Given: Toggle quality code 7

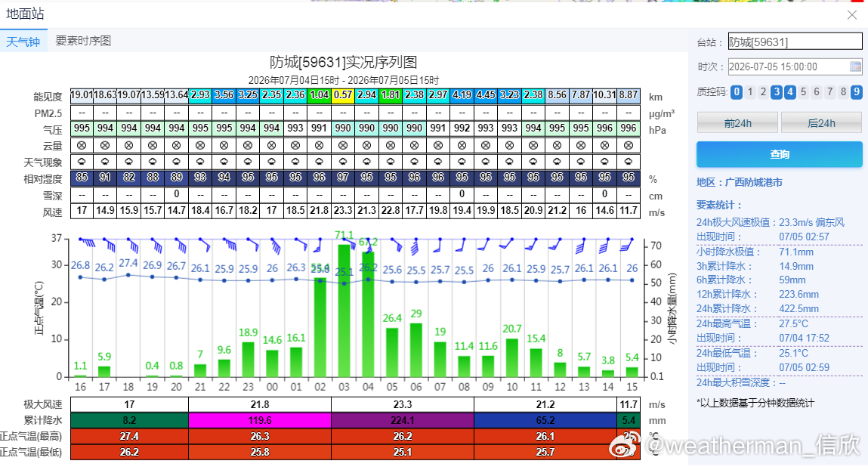Looking at the screenshot, I should click(829, 92).
